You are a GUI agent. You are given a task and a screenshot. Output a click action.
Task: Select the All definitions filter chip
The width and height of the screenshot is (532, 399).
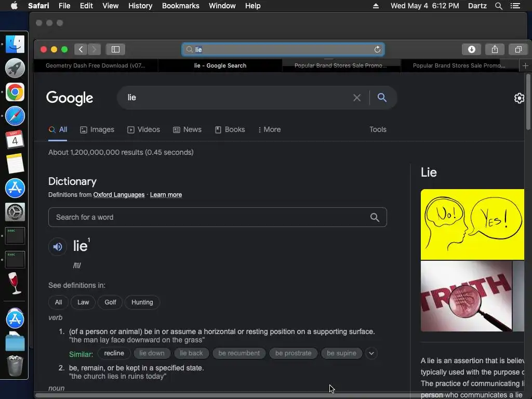click(58, 302)
